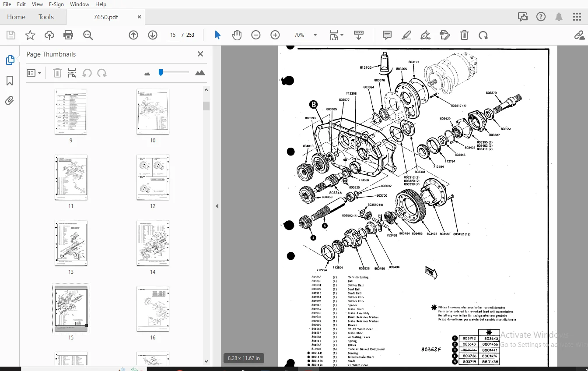
Task: Open the File menu
Action: coord(7,4)
